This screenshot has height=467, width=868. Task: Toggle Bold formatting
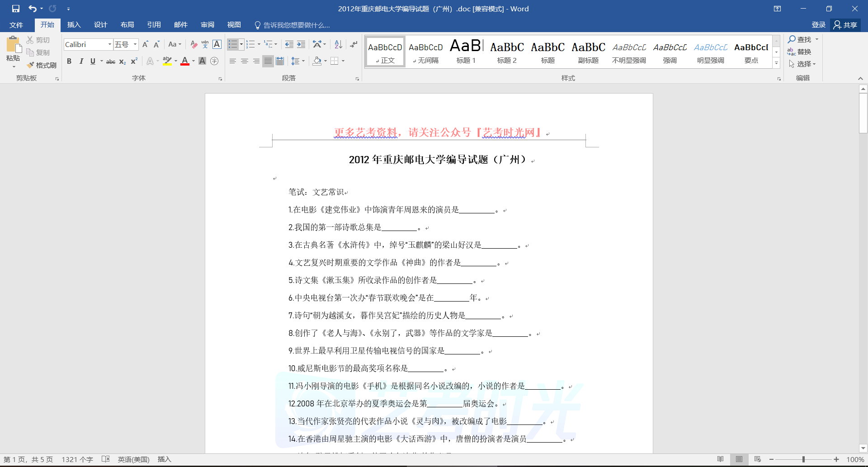[69, 61]
